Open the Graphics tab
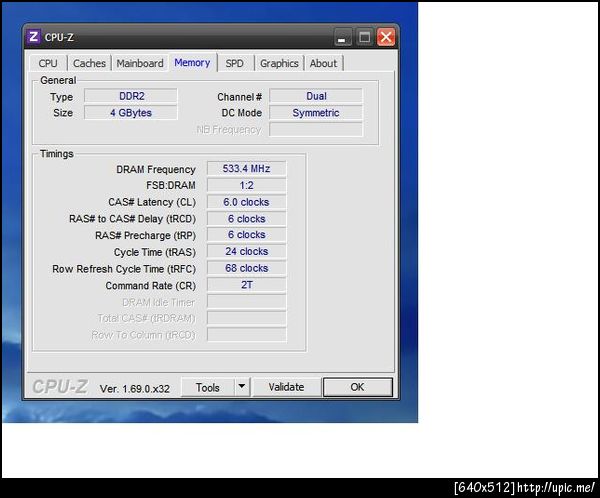The width and height of the screenshot is (600, 498). click(x=279, y=63)
